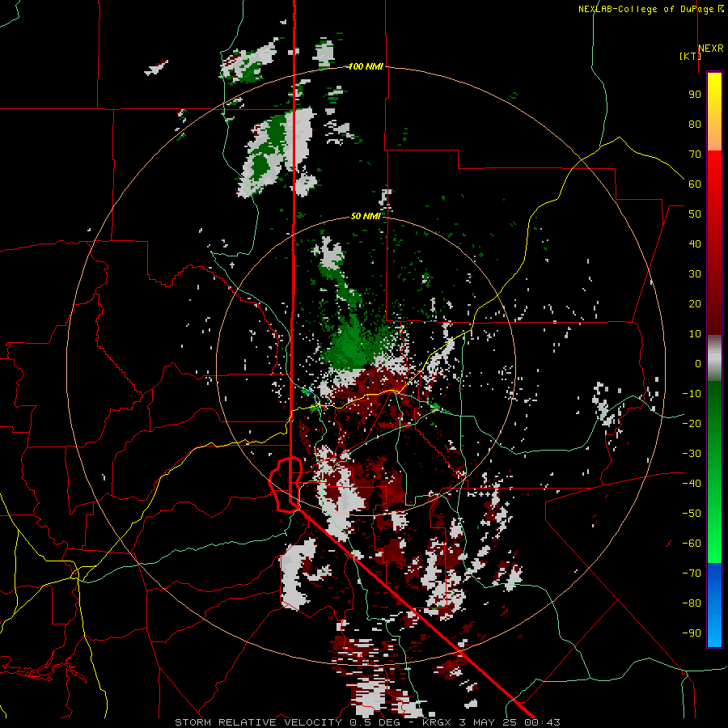728x728 pixels.
Task: Click the -30 value on velocity scale
Action: tap(692, 454)
